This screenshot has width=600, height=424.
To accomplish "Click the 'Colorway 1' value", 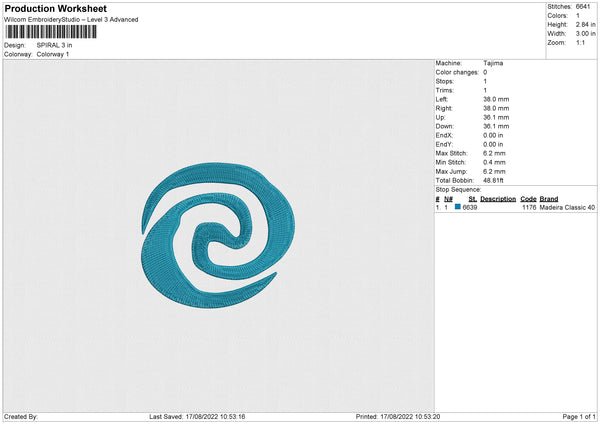I will pyautogui.click(x=53, y=54).
